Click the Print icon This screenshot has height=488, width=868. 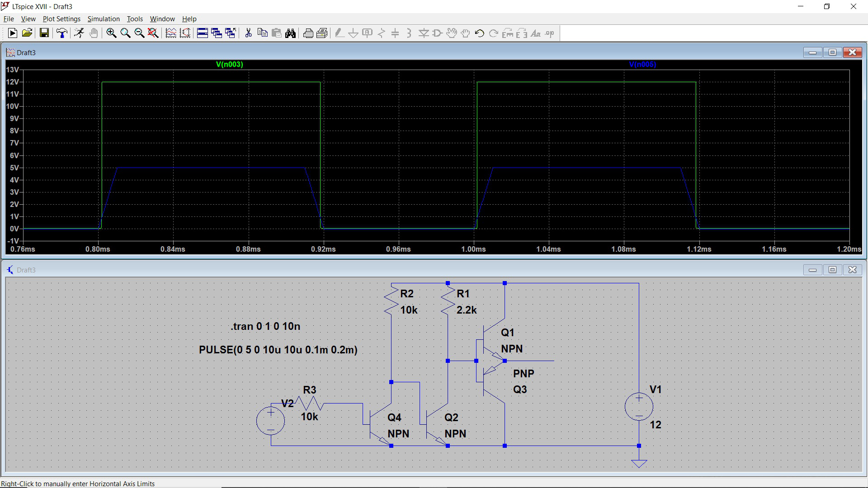tap(308, 33)
